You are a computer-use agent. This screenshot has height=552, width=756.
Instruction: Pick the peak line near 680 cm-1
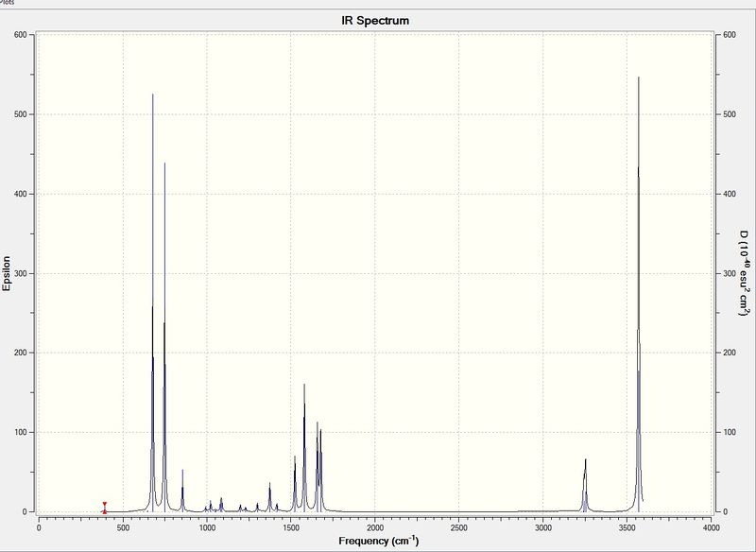point(153,302)
